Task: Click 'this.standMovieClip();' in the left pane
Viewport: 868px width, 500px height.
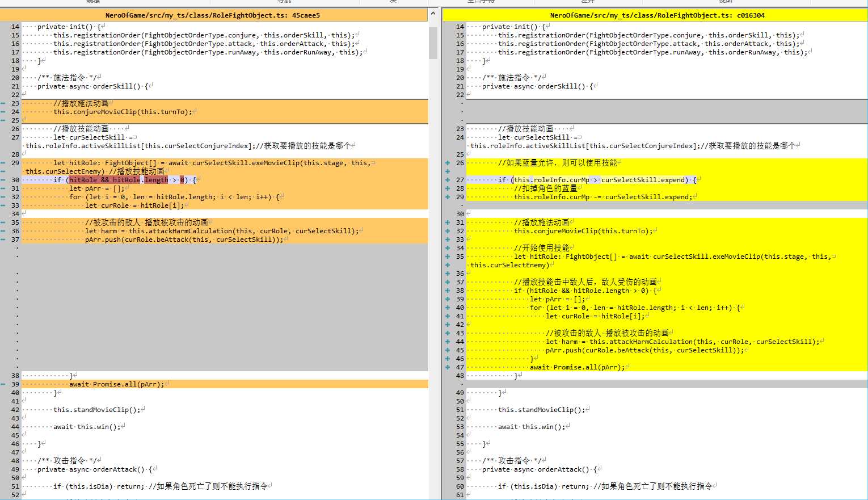Action: pos(97,410)
